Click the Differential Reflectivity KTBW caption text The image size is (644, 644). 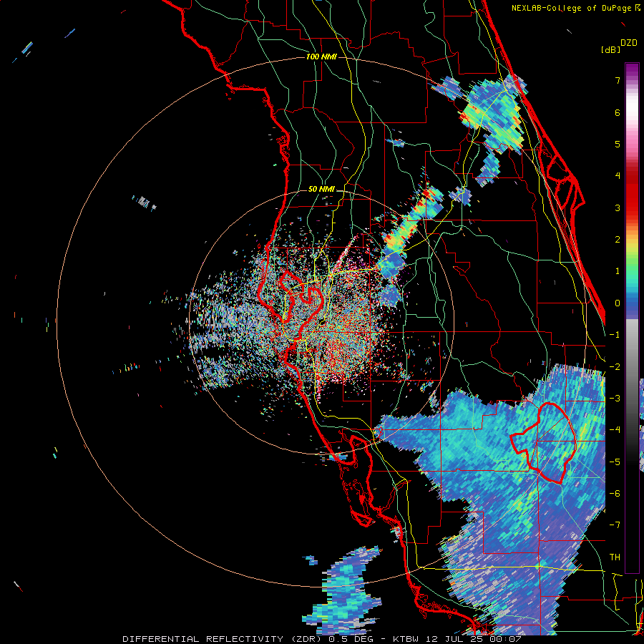pyautogui.click(x=321, y=639)
